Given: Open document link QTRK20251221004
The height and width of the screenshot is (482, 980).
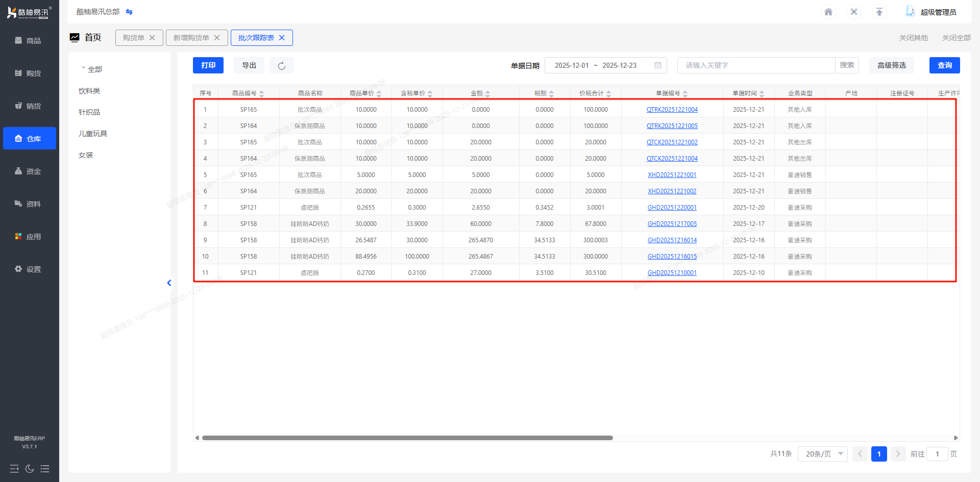Looking at the screenshot, I should 672,110.
